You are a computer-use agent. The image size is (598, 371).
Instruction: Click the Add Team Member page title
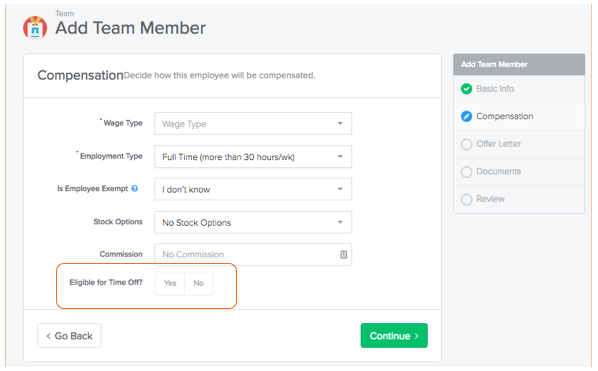(130, 28)
